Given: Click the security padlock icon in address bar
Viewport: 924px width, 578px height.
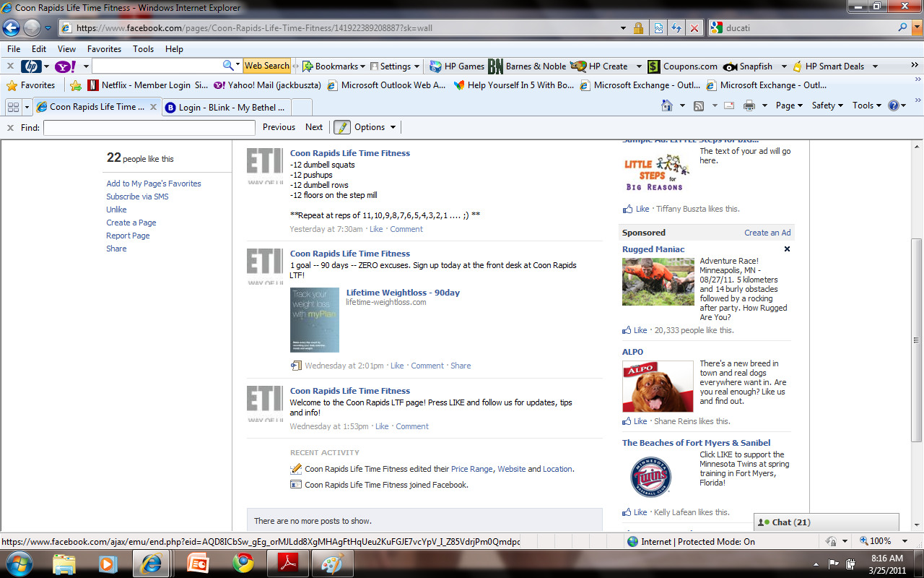Looking at the screenshot, I should (x=638, y=28).
